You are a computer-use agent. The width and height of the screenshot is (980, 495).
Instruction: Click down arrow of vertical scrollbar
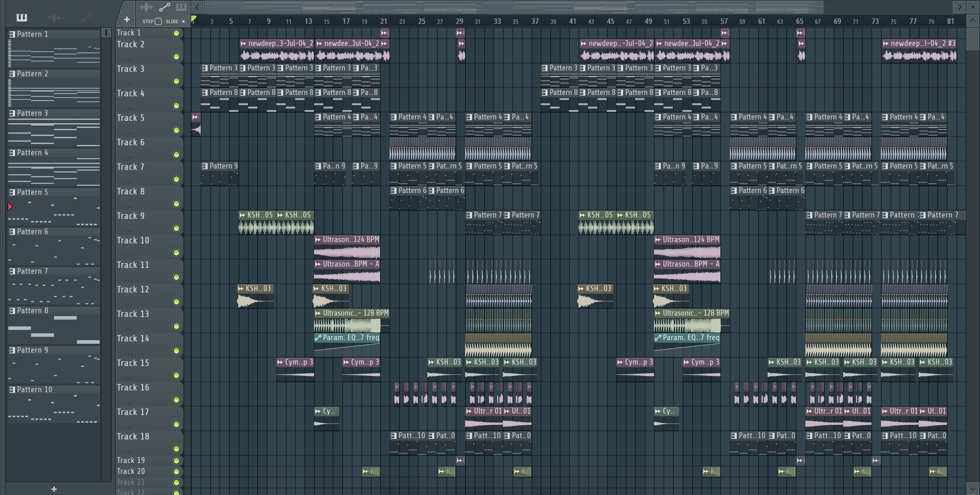click(x=973, y=488)
